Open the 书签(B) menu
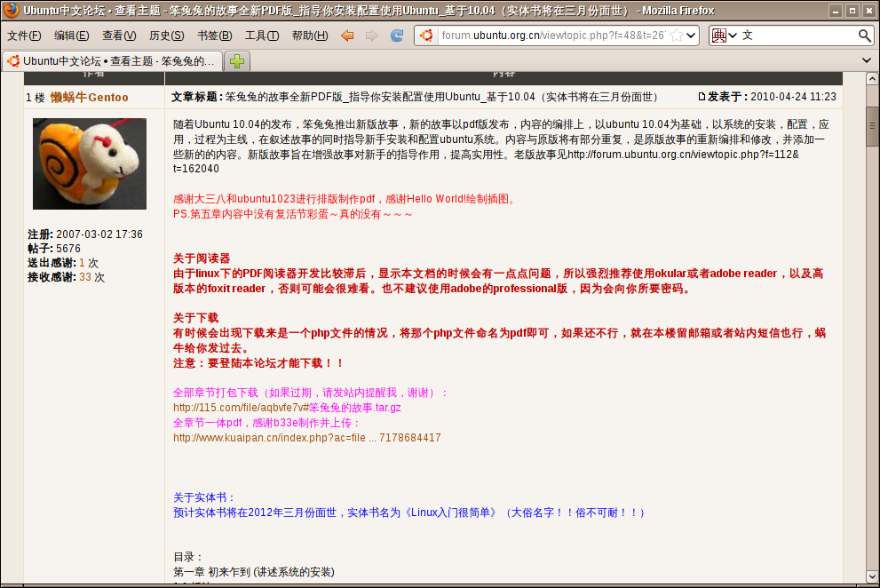Screen dimensions: 880x588 pos(214,36)
